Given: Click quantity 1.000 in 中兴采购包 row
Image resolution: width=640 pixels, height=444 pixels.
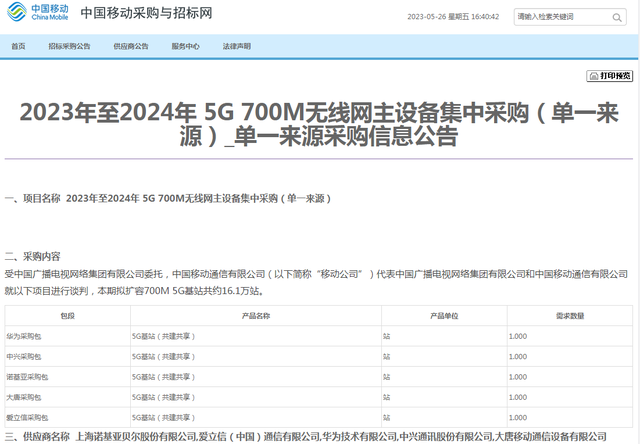Looking at the screenshot, I should click(x=570, y=357).
